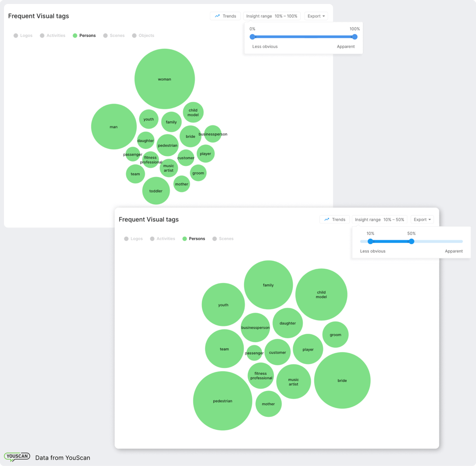Click the Trends icon in lower panel
476x466 pixels.
click(x=327, y=220)
